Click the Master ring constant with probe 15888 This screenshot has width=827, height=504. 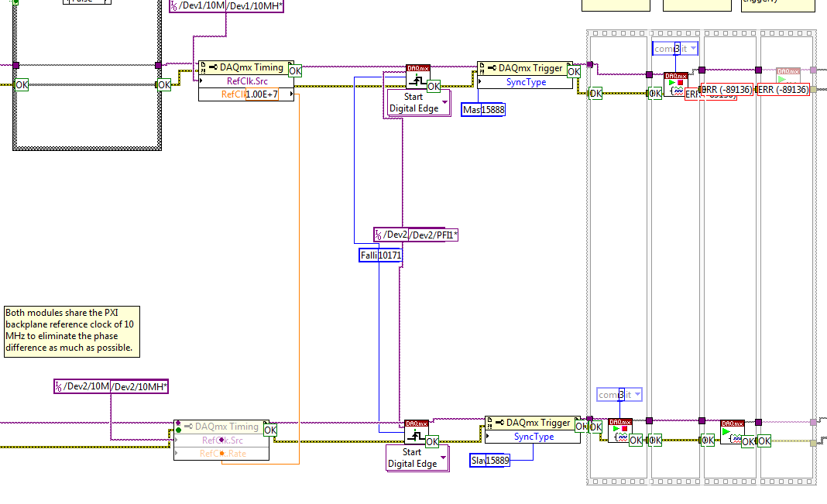click(483, 110)
